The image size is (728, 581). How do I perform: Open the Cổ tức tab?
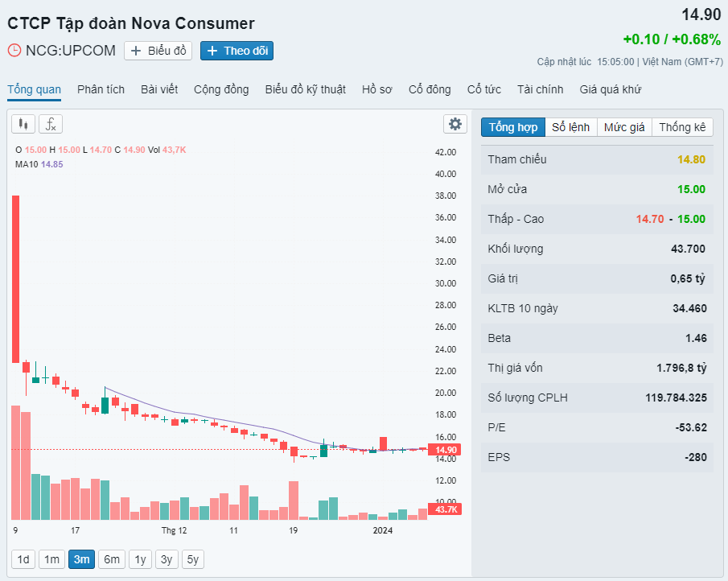point(483,89)
